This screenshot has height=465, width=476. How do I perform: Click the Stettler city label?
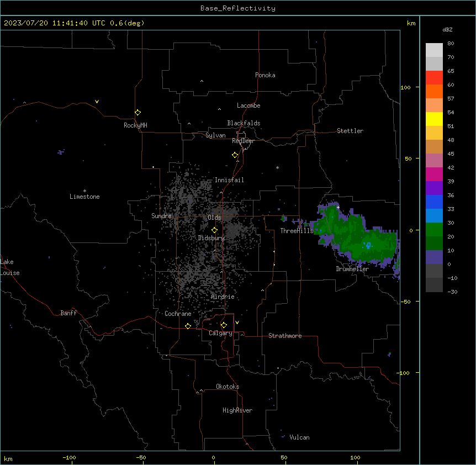point(350,131)
